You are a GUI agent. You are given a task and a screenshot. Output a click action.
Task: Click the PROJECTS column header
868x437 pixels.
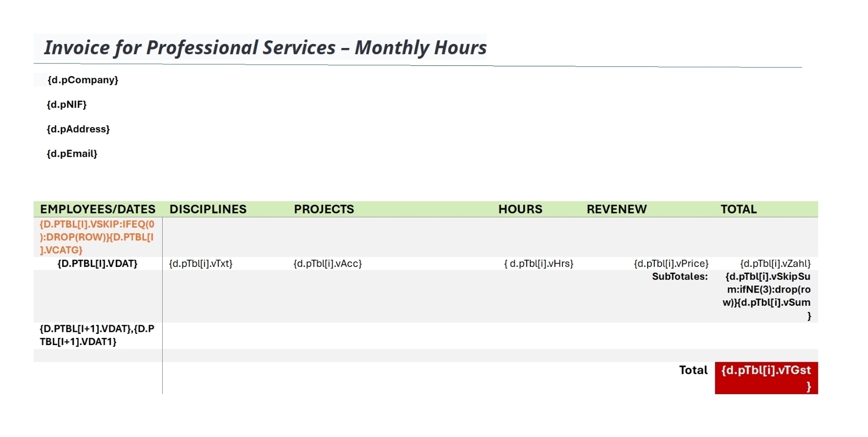click(x=324, y=209)
